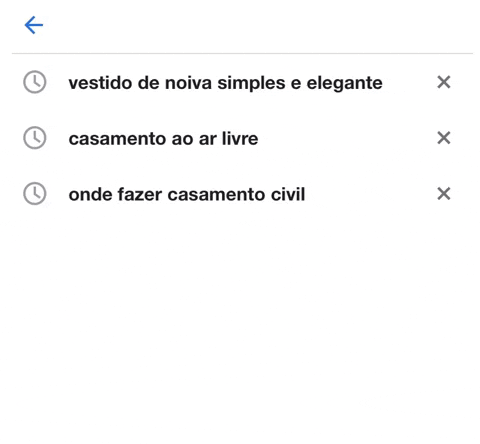
Task: Remove 'casamento ao ar livre' from history
Action: pyautogui.click(x=444, y=138)
